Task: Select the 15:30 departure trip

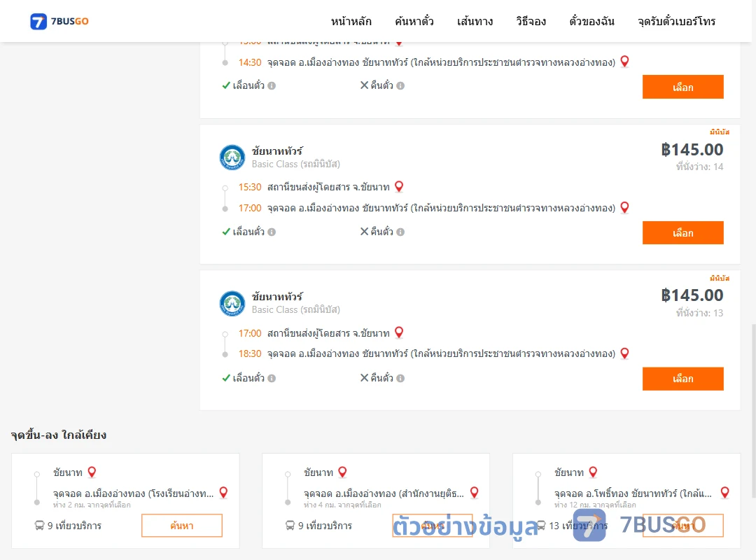Action: 682,233
